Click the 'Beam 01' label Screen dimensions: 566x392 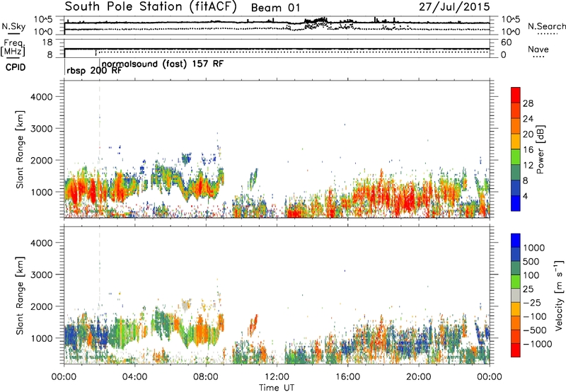pyautogui.click(x=275, y=8)
